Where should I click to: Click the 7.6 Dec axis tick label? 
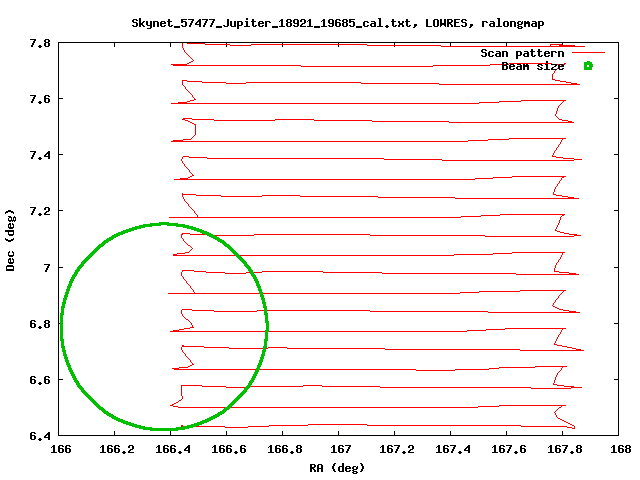[x=40, y=99]
